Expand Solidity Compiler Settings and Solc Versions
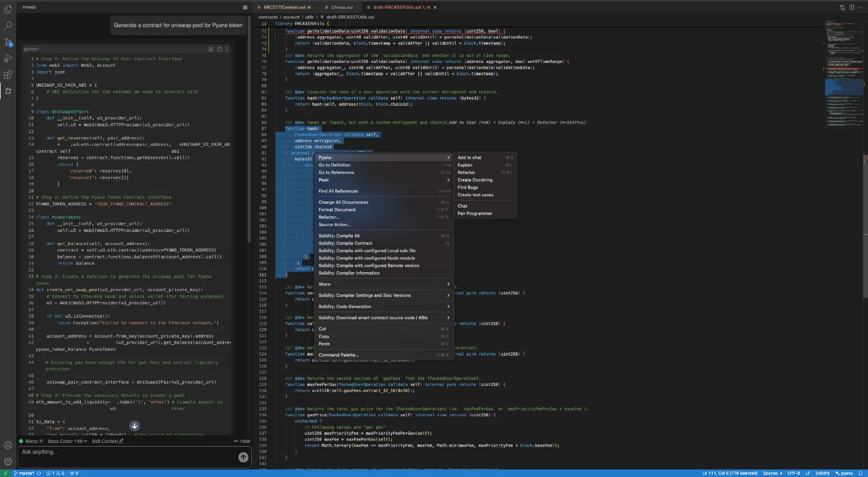Viewport: 868px width, 477px height. coord(384,295)
